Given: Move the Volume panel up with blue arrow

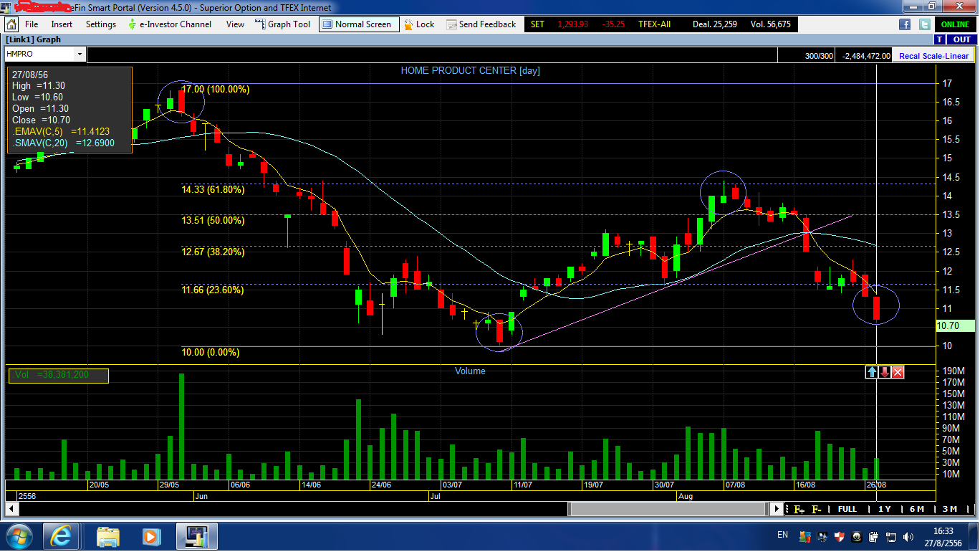Looking at the screenshot, I should 872,372.
